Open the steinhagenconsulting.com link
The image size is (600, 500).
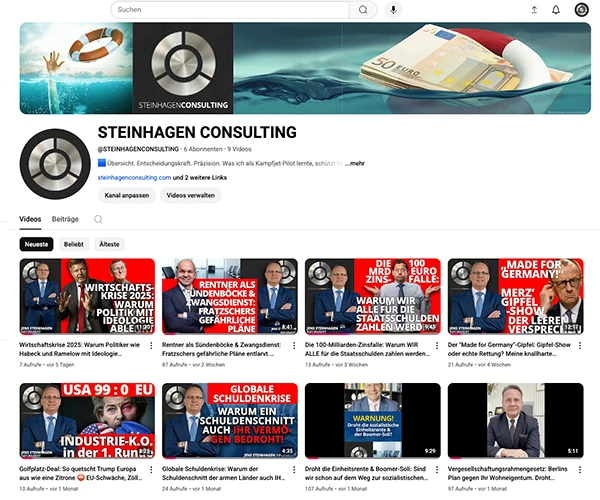pyautogui.click(x=134, y=178)
